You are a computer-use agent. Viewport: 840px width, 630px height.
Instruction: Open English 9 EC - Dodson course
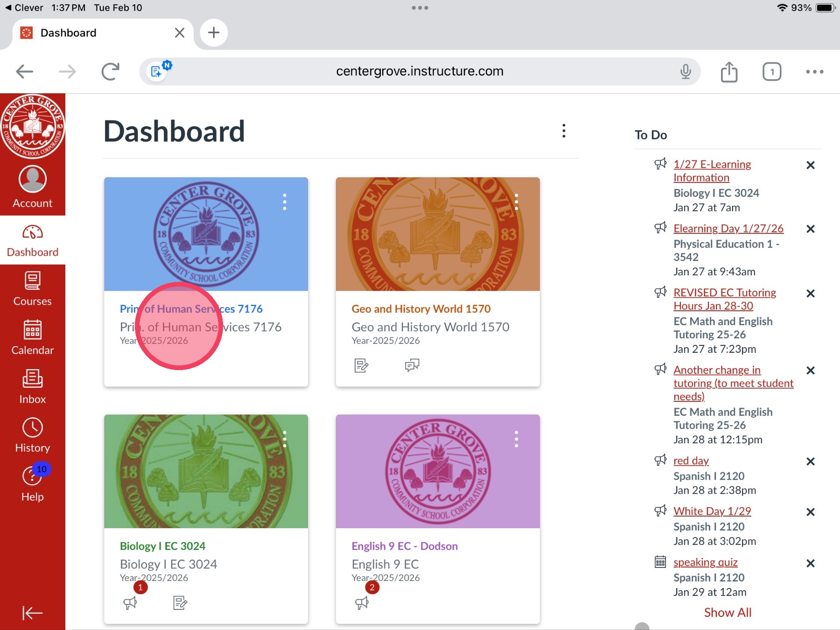point(405,546)
